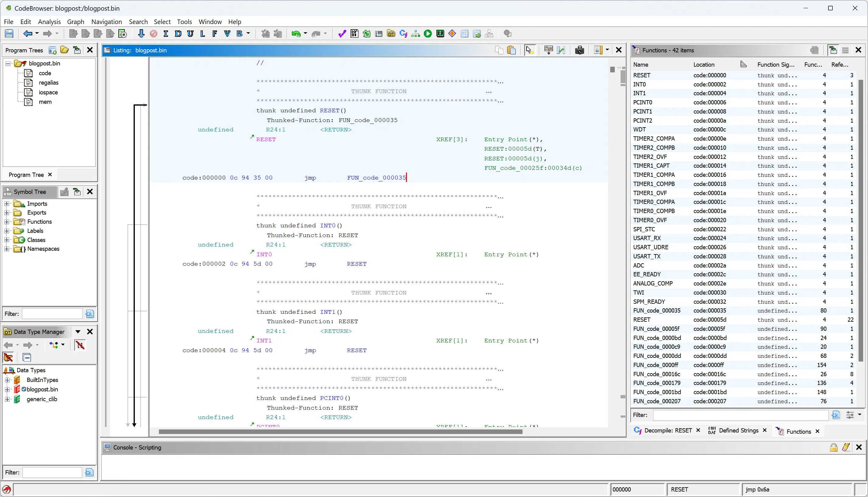Screen dimensions: 868x497
Task: Open the Memory Map chip icon
Action: coord(440,33)
